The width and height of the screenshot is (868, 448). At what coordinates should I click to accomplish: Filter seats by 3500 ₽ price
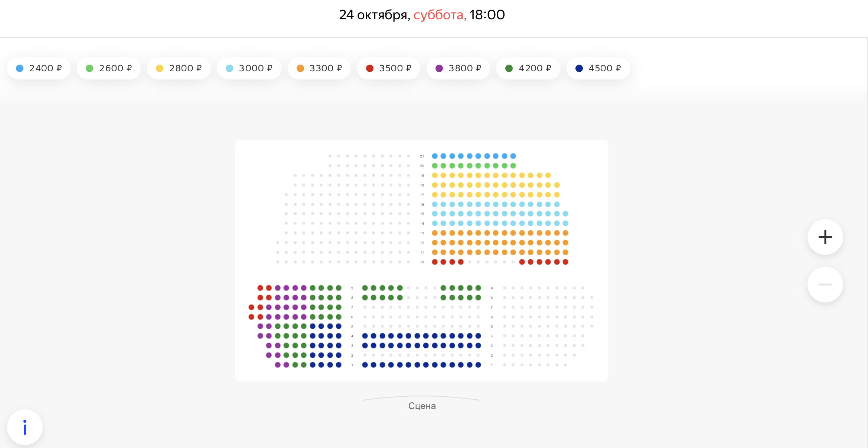point(389,68)
